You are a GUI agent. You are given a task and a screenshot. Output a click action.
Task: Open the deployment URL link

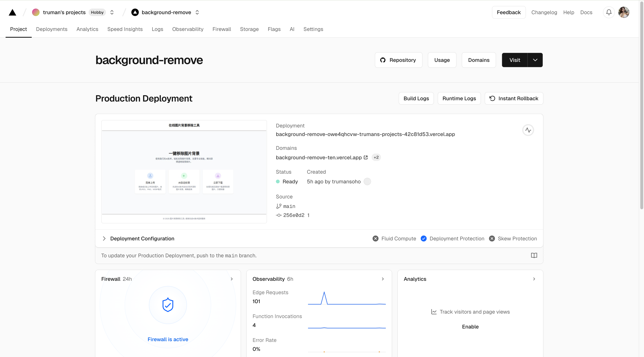coord(365,134)
